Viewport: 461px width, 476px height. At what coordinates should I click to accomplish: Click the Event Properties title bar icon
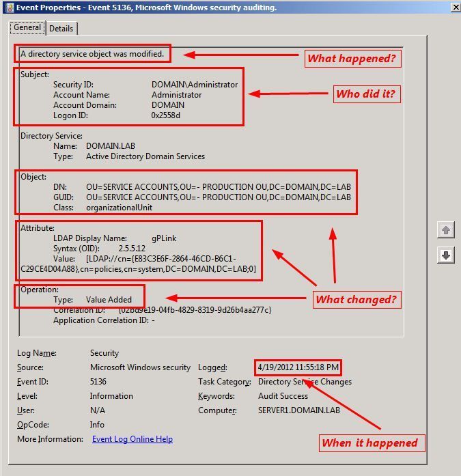(x=10, y=8)
